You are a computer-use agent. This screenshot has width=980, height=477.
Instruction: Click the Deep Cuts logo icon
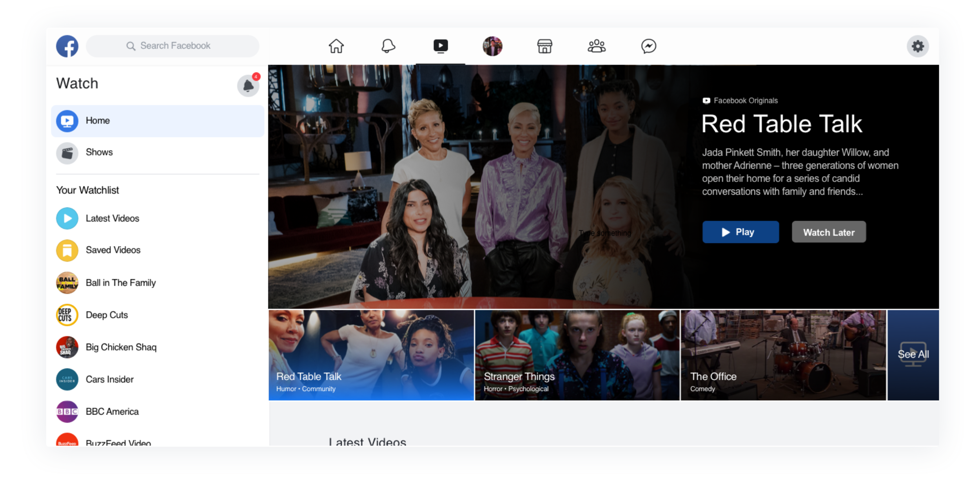coord(67,315)
